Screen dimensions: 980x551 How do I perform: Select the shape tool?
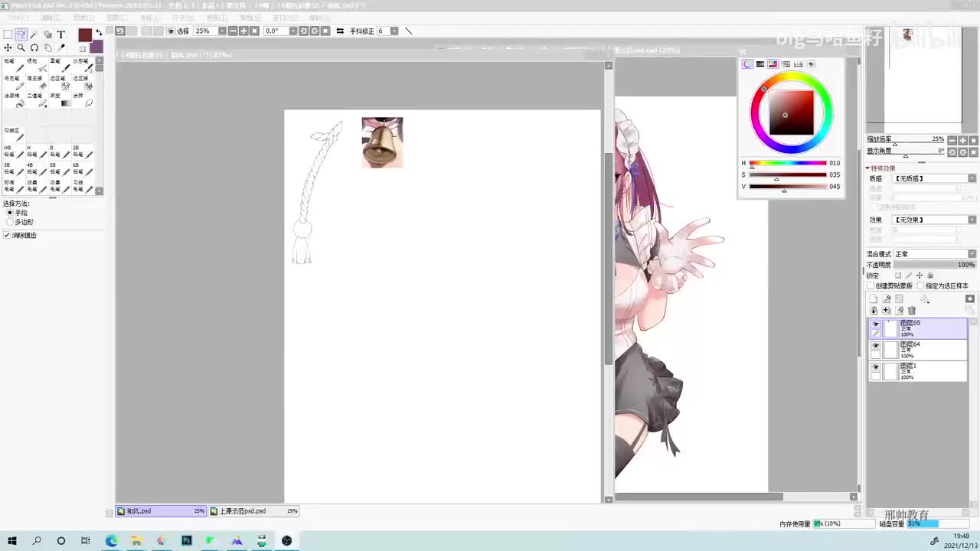point(47,34)
